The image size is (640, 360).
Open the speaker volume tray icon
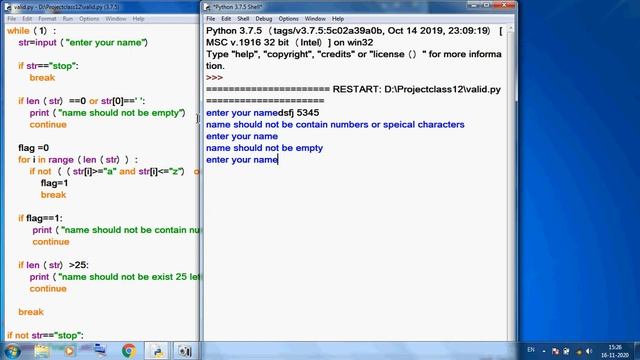[x=589, y=351]
